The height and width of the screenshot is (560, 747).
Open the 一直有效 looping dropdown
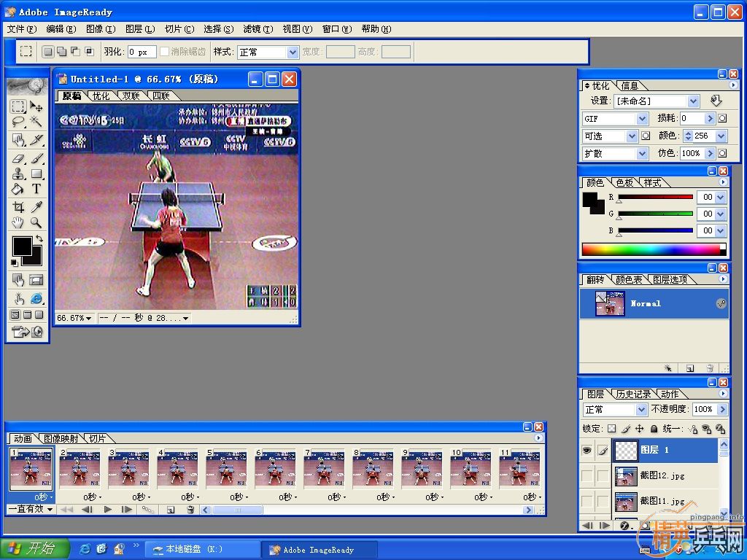[31, 509]
